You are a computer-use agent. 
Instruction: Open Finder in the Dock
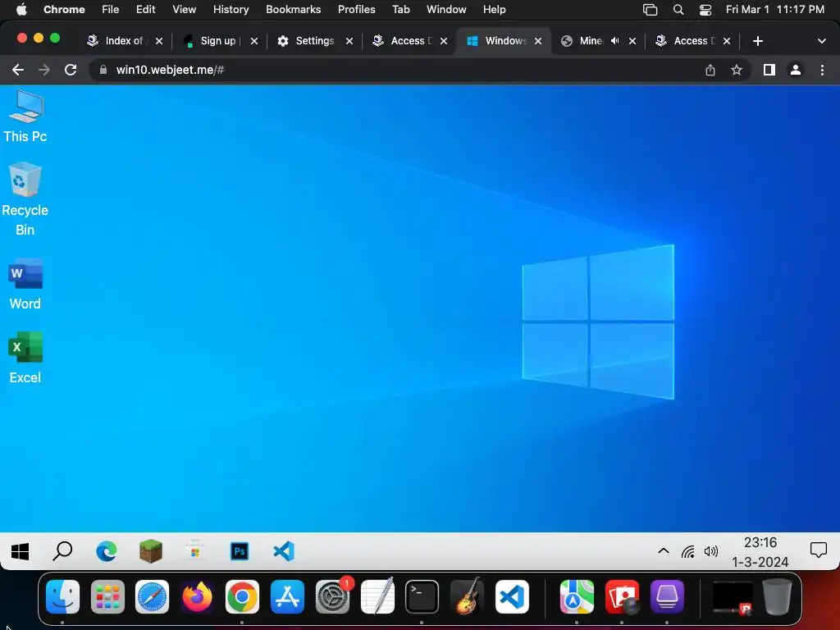[x=62, y=596]
